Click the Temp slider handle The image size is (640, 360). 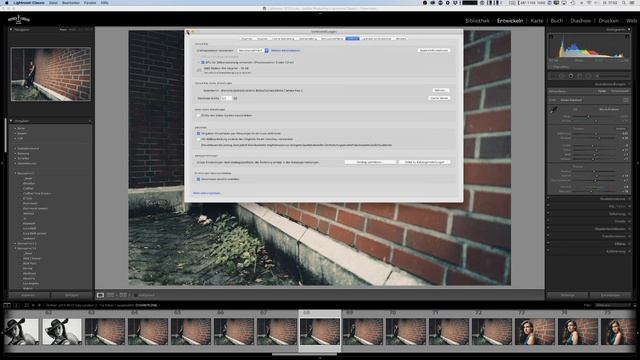coord(588,116)
